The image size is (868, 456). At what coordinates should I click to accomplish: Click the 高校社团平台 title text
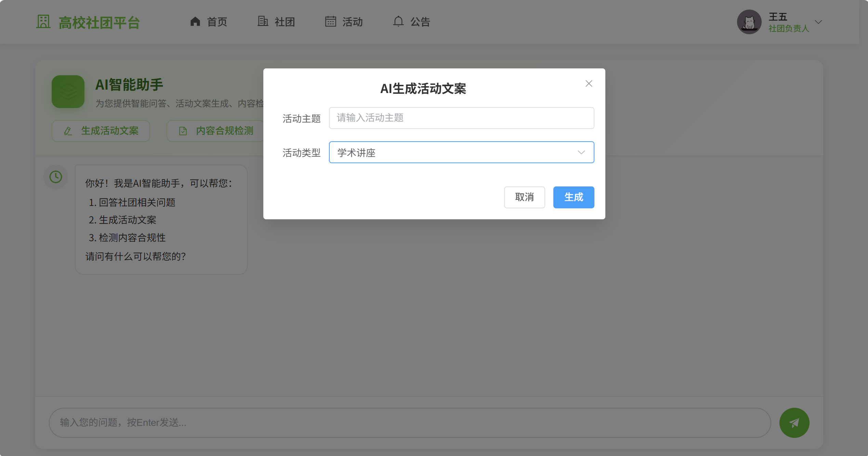99,23
